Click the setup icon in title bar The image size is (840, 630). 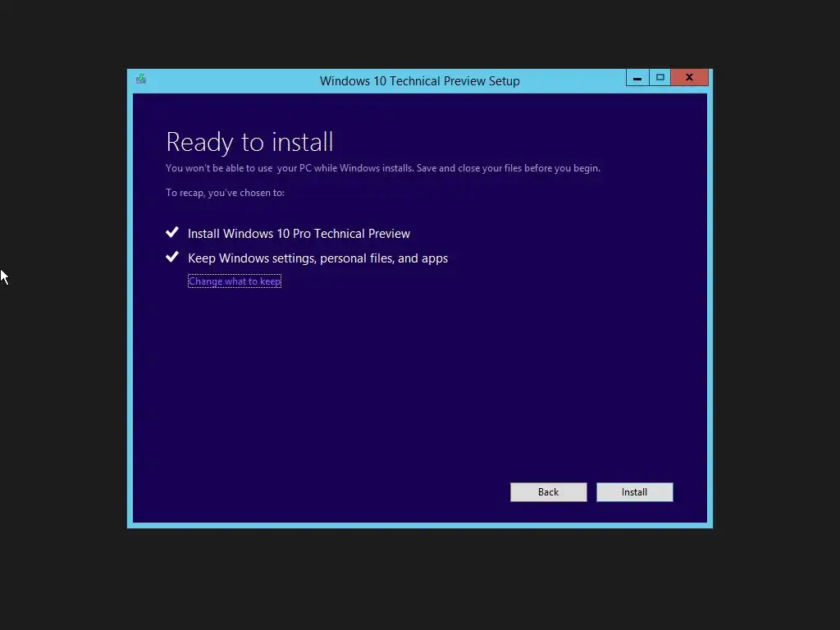pos(141,80)
